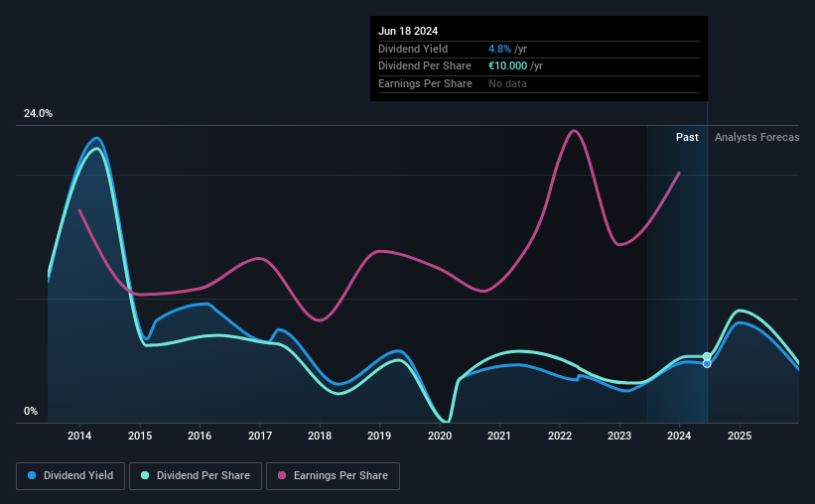Click the 2014 label on the x-axis
The image size is (815, 504).
(79, 436)
